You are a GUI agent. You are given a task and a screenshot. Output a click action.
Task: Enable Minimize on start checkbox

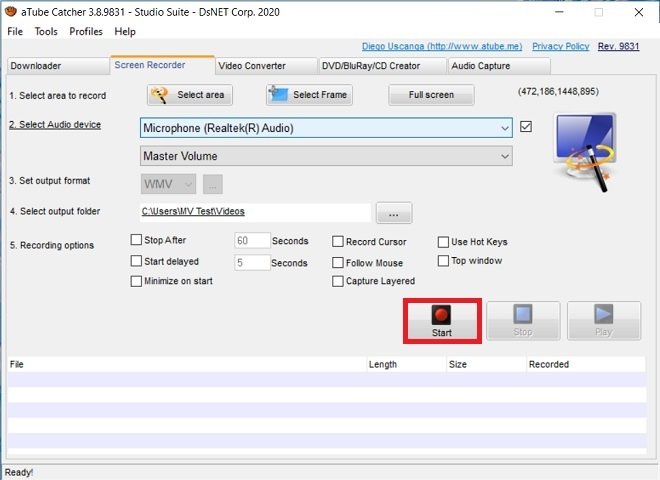pos(136,281)
